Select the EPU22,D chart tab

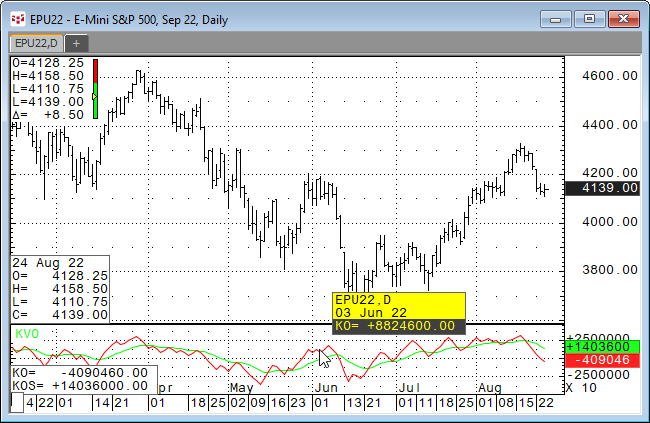point(35,43)
